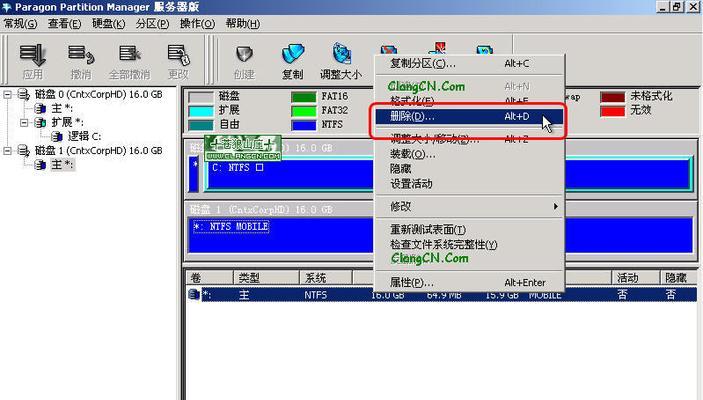
Task: Click the Unformatted (未格式化) dark red swatch
Action: click(612, 96)
